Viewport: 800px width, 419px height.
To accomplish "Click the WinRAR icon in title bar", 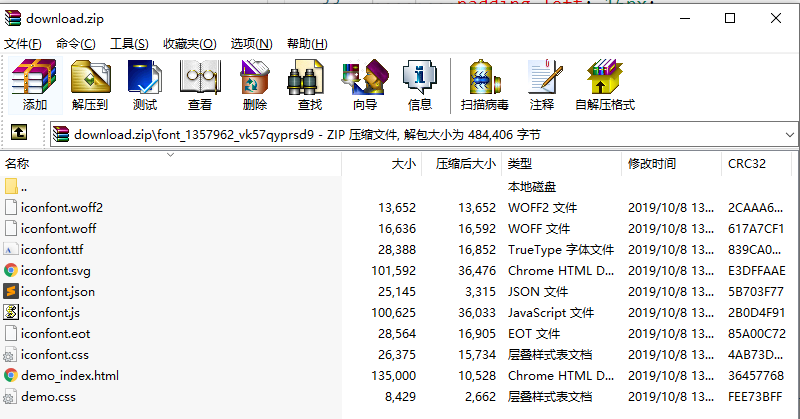I will [13, 18].
